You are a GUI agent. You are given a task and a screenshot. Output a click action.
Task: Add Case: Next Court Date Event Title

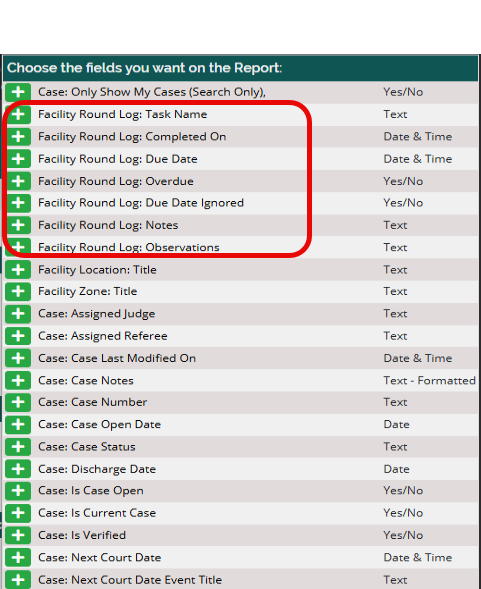click(18, 580)
